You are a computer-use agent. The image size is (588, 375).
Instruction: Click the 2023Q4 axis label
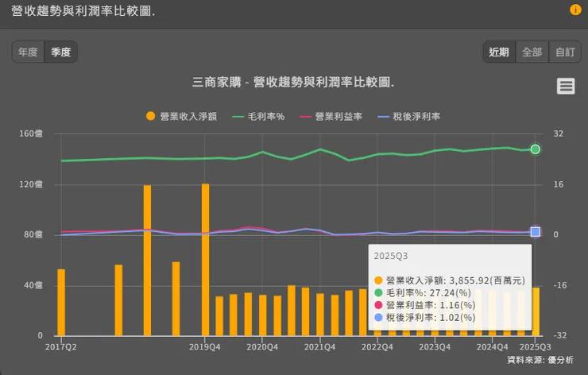tap(435, 347)
